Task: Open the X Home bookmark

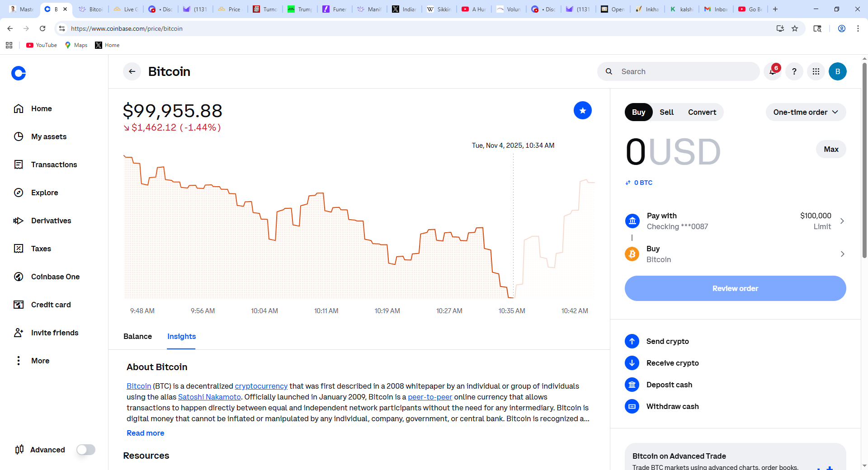Action: point(107,45)
